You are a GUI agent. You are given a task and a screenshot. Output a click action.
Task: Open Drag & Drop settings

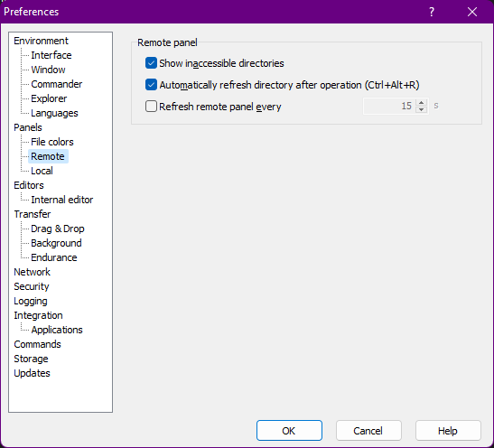coord(57,229)
